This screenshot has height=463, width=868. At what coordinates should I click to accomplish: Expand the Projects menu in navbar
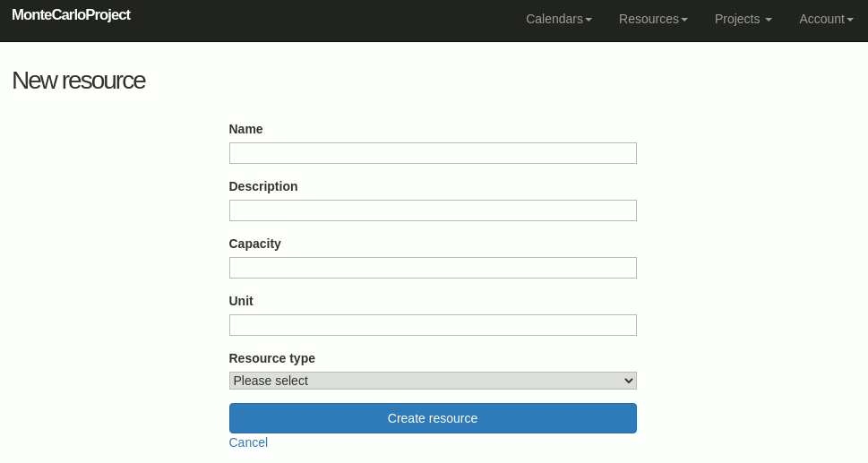coord(743,20)
